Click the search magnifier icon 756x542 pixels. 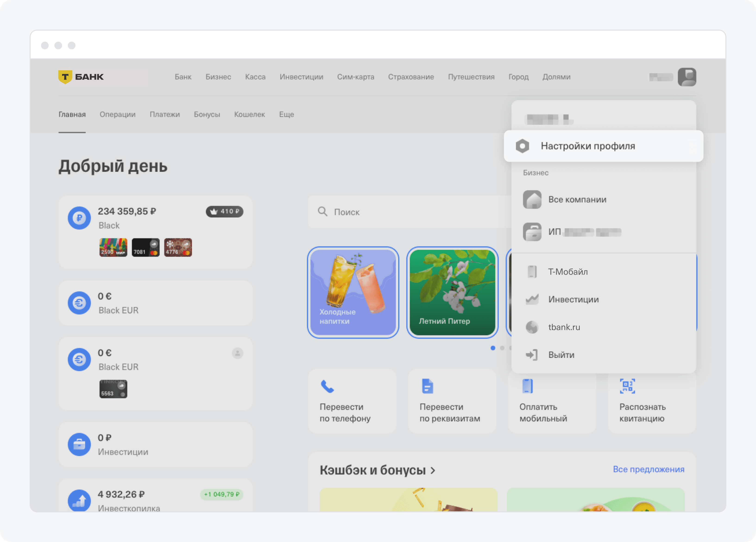point(322,211)
